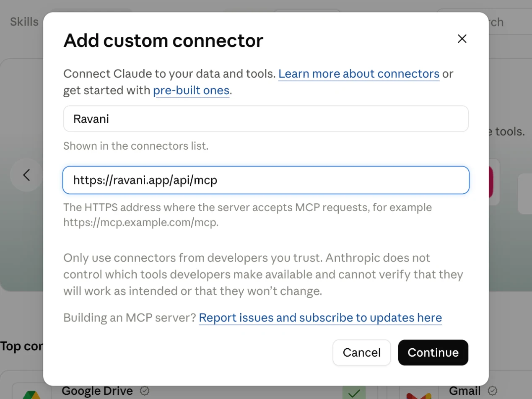Go back with the left chevron arrow

27,175
